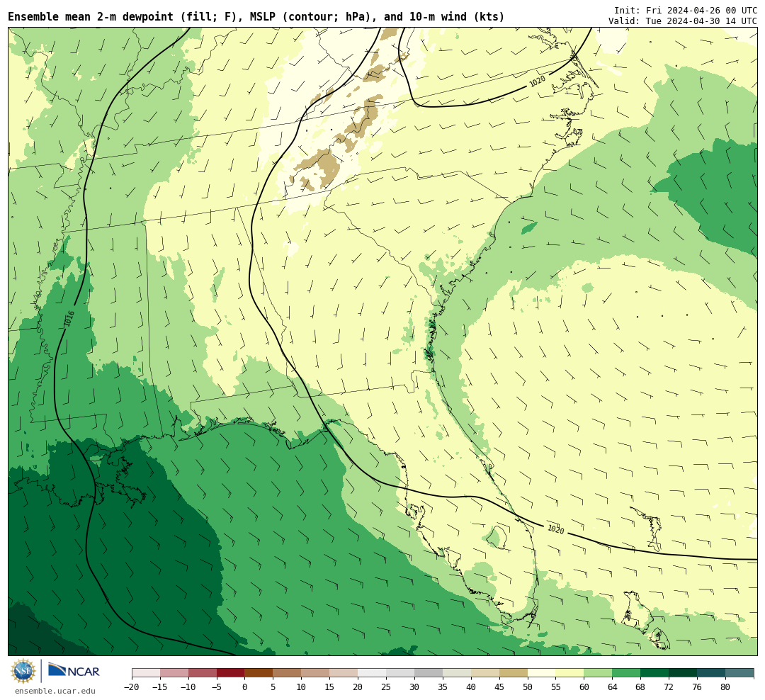Click the "Init: Fri 2024-04-26 00 UTC" text
The image size is (765, 700).
click(686, 10)
